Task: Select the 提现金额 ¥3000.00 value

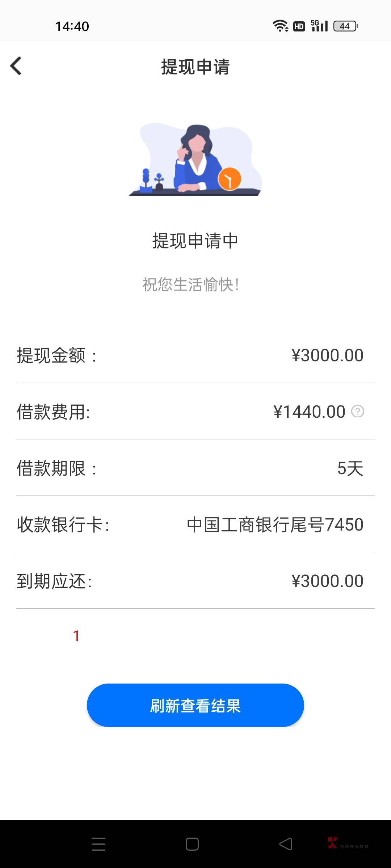Action: click(327, 355)
